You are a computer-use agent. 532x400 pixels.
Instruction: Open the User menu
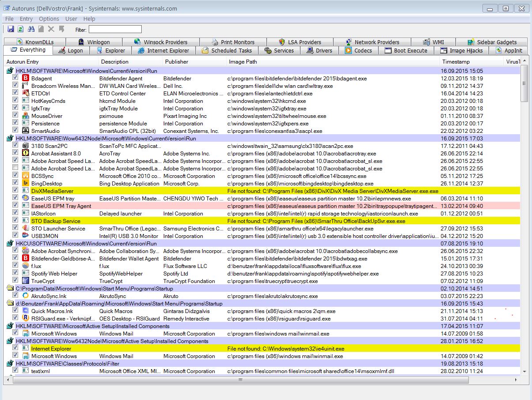click(x=71, y=19)
